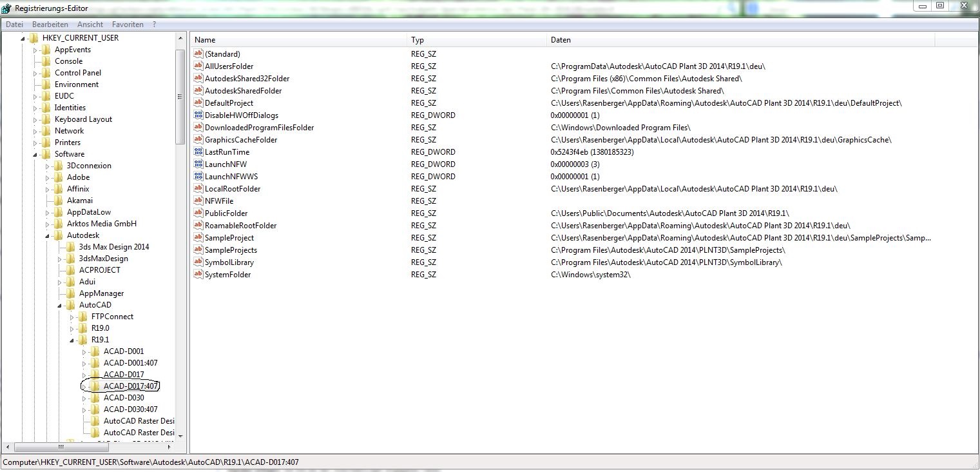Expand the AppEvents key
The height and width of the screenshot is (472, 980).
[x=36, y=50]
